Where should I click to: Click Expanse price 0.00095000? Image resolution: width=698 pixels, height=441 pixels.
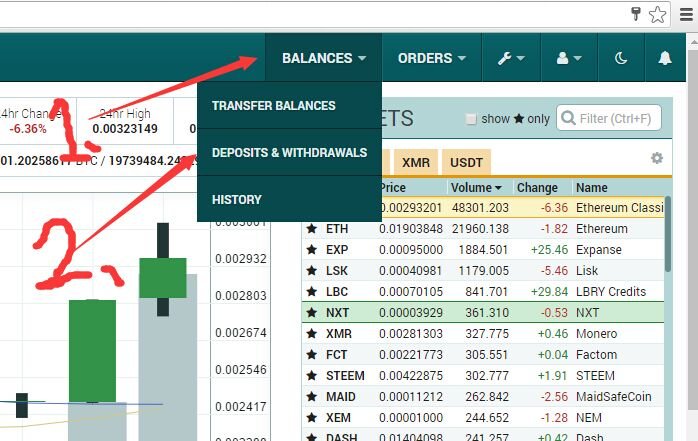[x=411, y=250]
